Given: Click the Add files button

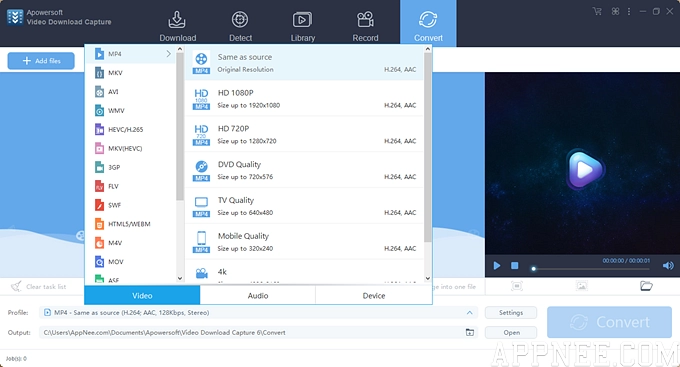Looking at the screenshot, I should tap(41, 61).
